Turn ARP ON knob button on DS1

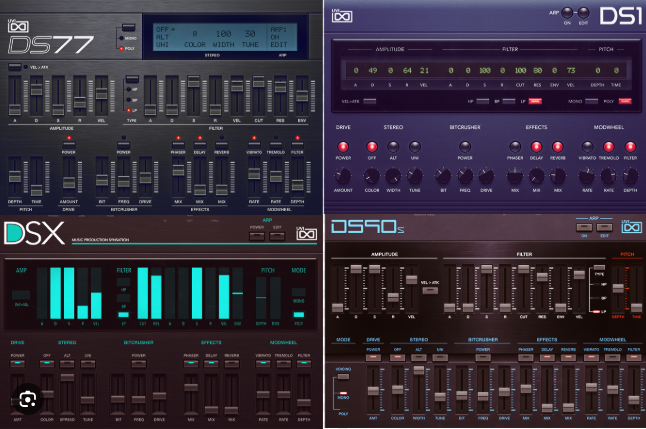coord(567,13)
